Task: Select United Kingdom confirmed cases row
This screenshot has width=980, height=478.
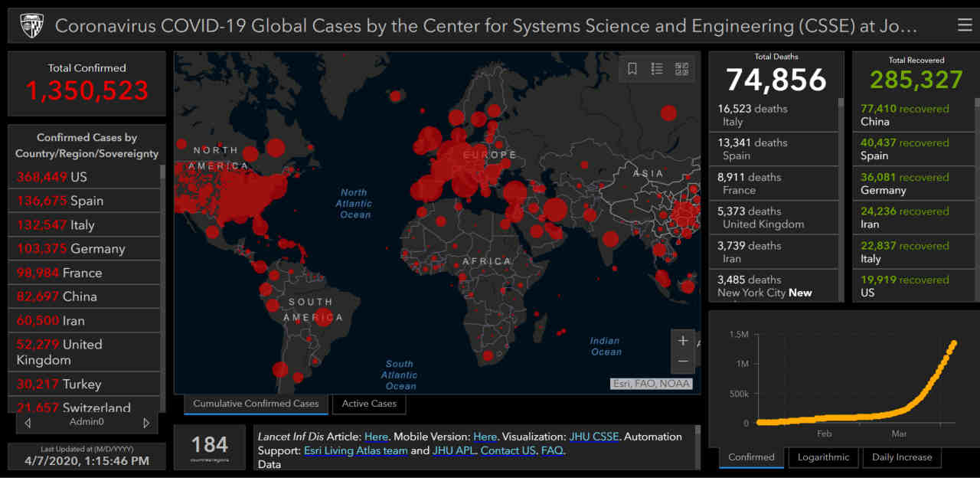Action: click(x=85, y=352)
